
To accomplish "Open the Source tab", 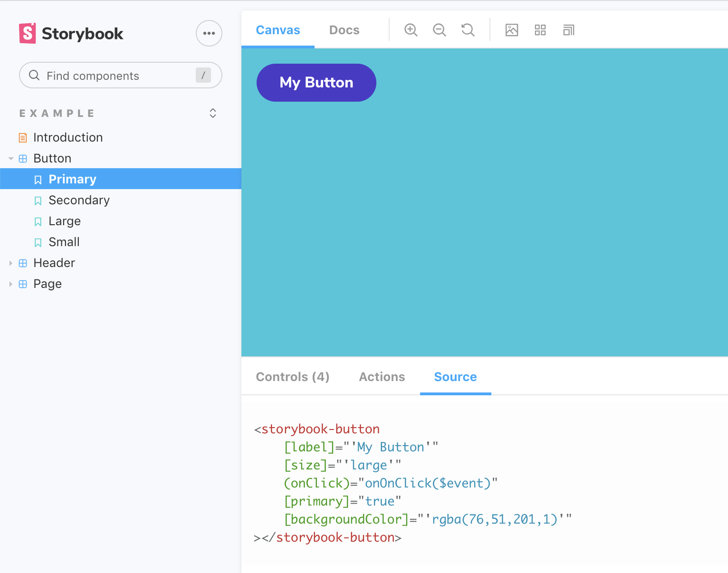I will (x=455, y=377).
